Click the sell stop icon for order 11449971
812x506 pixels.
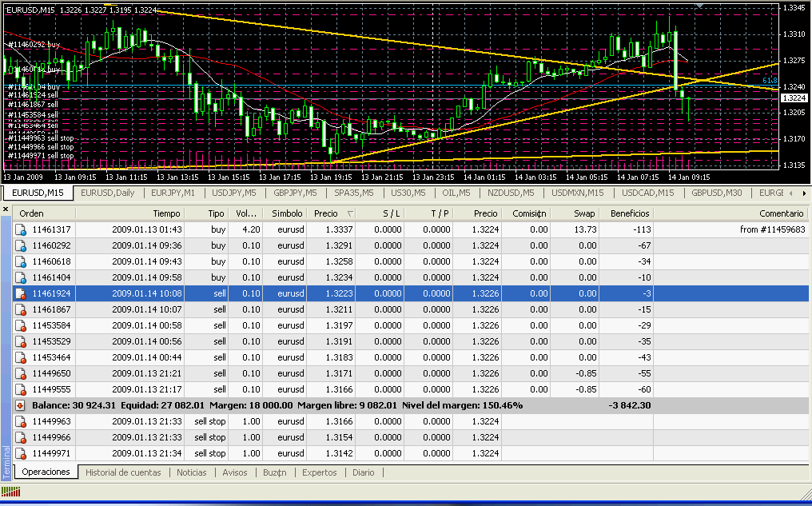click(x=22, y=453)
